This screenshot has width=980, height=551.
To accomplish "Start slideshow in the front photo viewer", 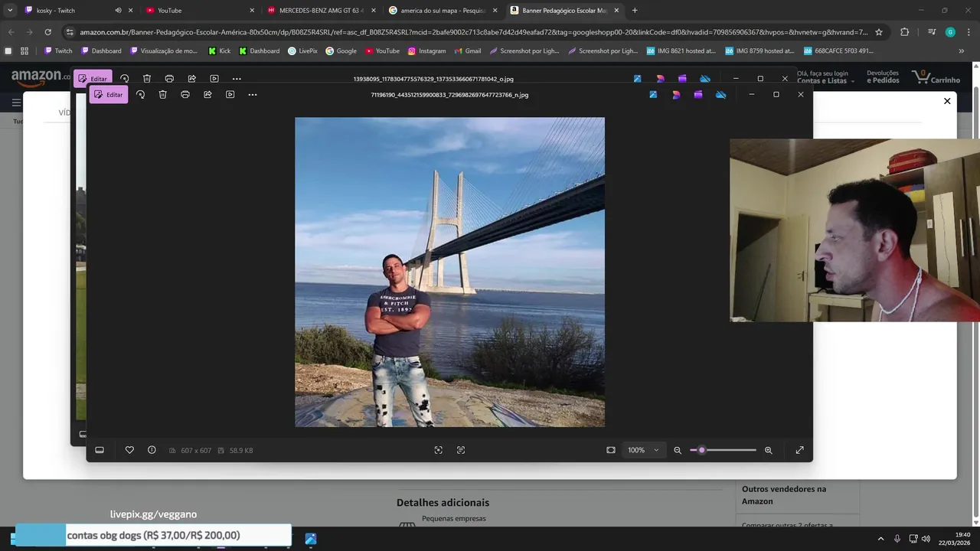I will [x=230, y=95].
